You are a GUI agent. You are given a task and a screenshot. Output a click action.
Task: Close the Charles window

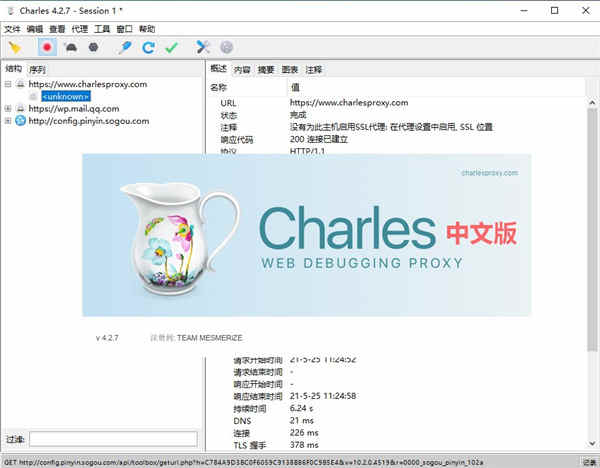585,11
